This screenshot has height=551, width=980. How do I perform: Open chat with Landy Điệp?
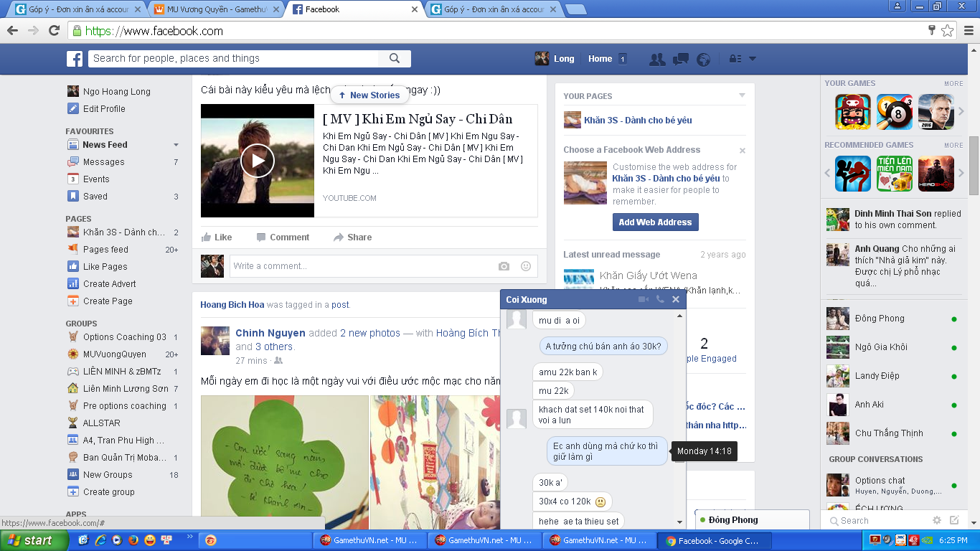pos(894,376)
